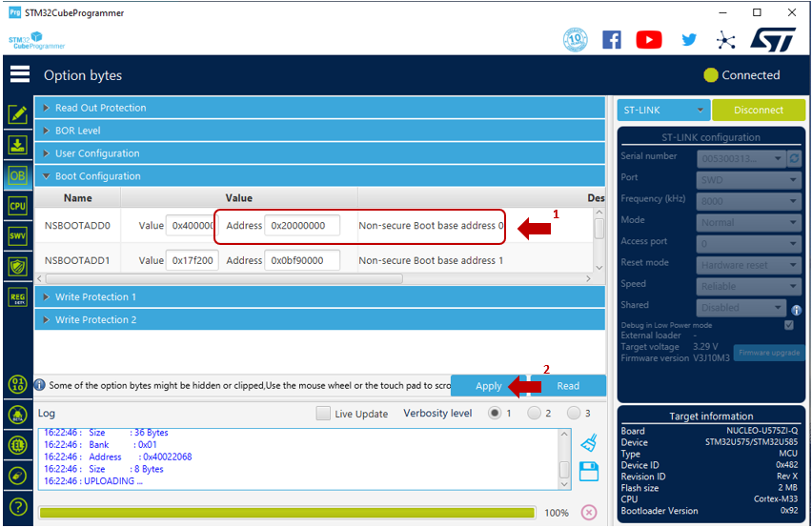Click the Disconnect button
This screenshot has height=528, width=812.
click(758, 110)
